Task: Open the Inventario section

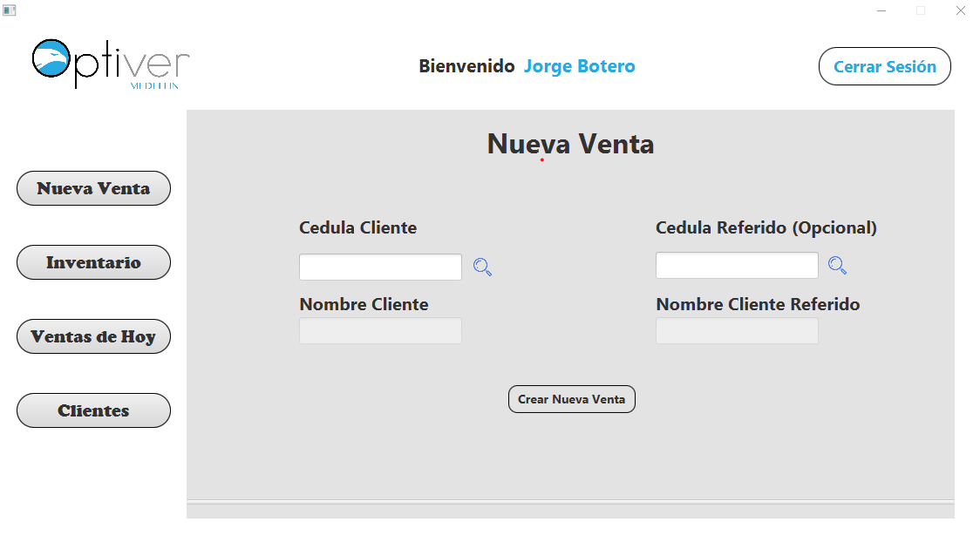Action: (x=93, y=261)
